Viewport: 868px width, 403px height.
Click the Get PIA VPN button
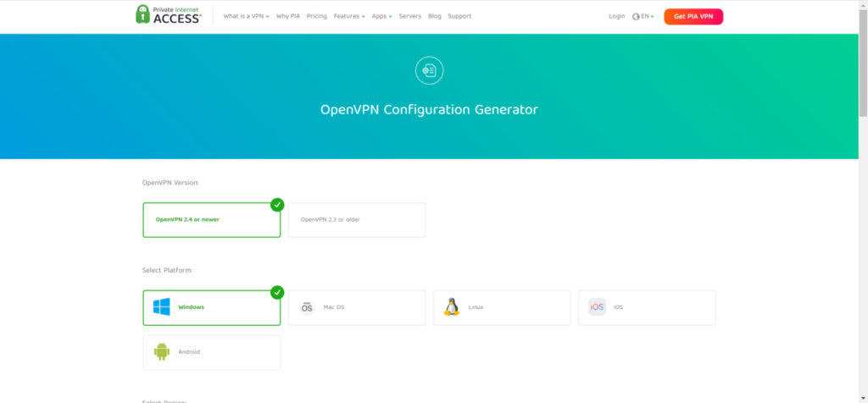click(693, 16)
